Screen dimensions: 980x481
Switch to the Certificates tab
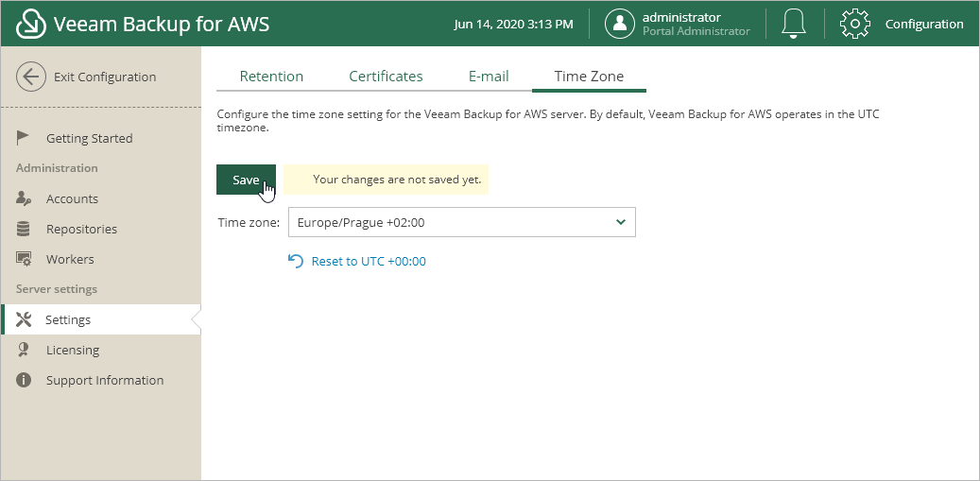pos(386,77)
